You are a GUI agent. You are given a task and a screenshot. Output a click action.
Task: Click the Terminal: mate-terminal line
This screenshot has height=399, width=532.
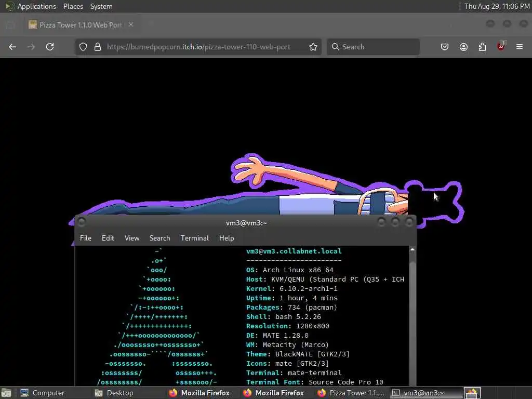[x=294, y=373]
